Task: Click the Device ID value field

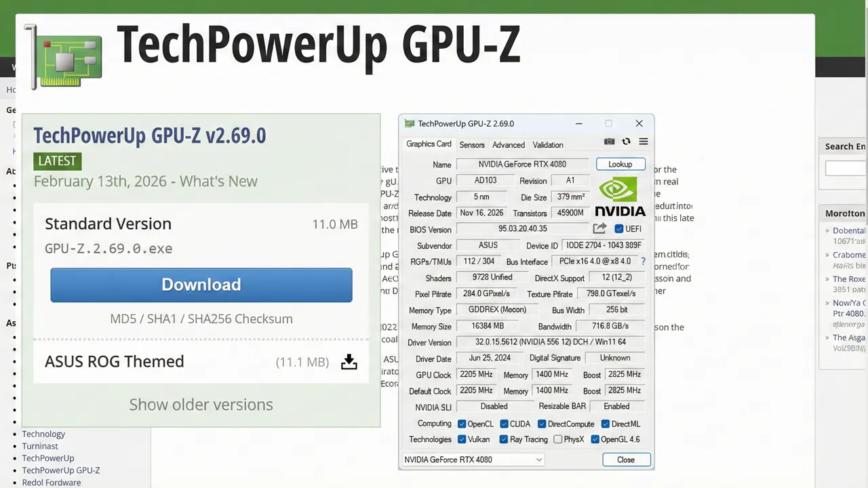Action: [x=604, y=245]
